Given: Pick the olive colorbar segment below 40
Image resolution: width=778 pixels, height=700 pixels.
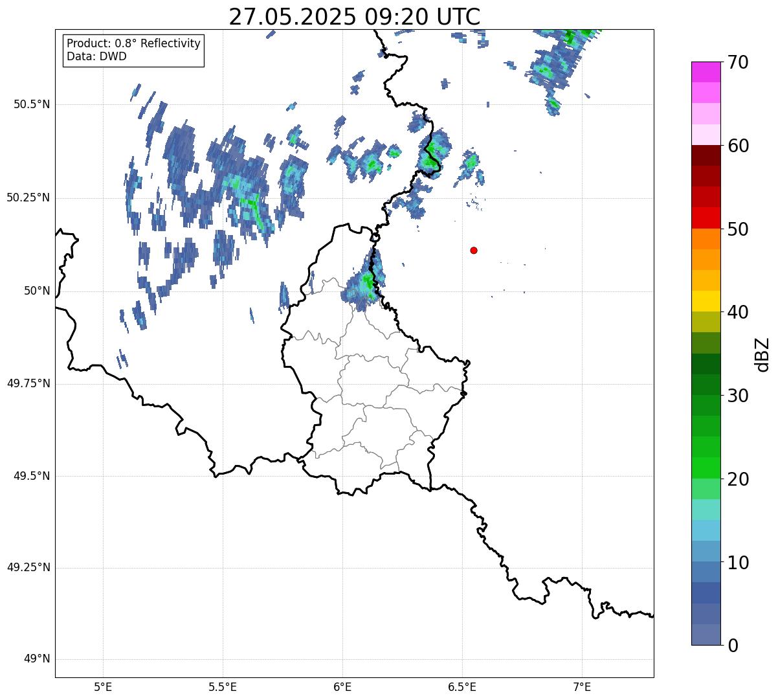Looking at the screenshot, I should [706, 322].
